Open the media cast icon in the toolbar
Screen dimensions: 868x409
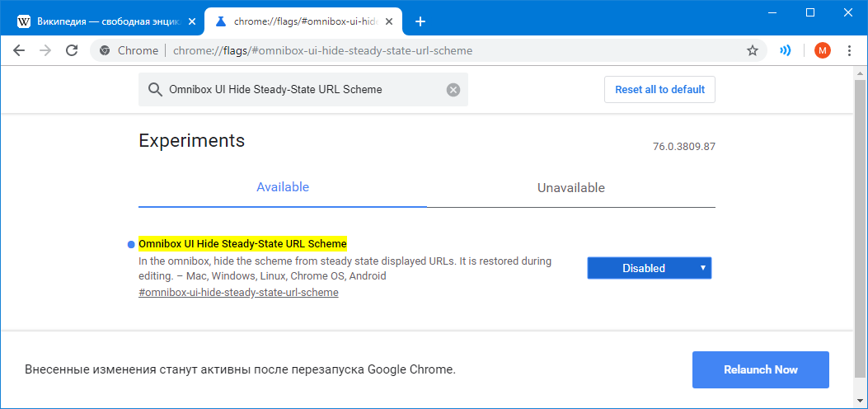[785, 51]
